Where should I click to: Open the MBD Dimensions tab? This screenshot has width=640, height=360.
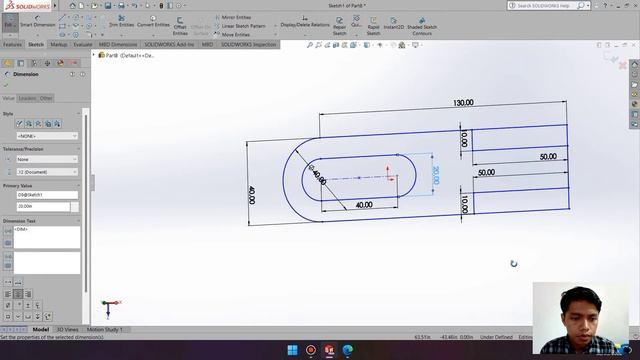coord(118,44)
